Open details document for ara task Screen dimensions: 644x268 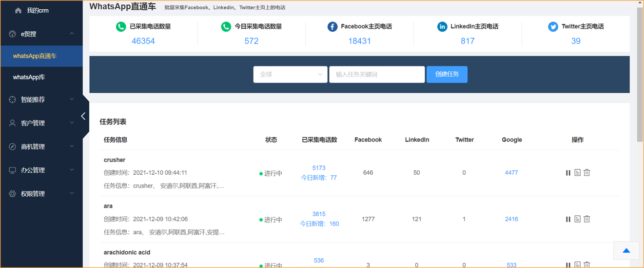(577, 219)
